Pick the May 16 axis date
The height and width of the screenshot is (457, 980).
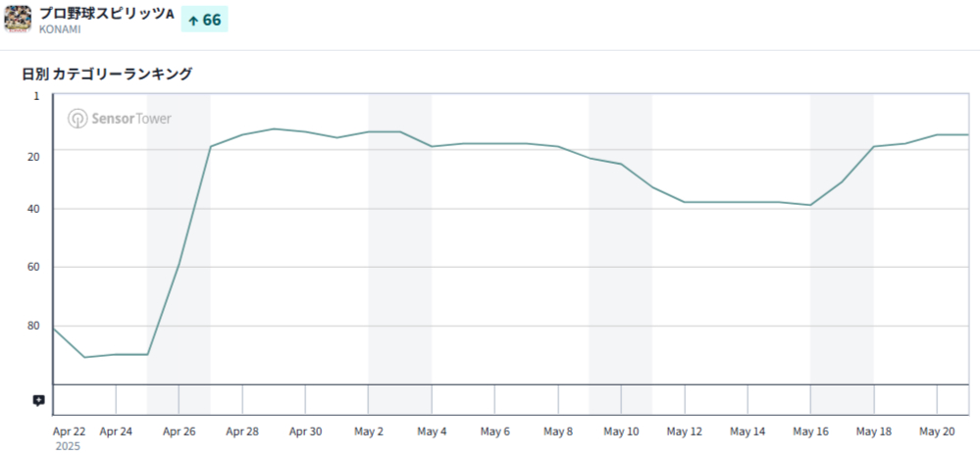pos(810,432)
